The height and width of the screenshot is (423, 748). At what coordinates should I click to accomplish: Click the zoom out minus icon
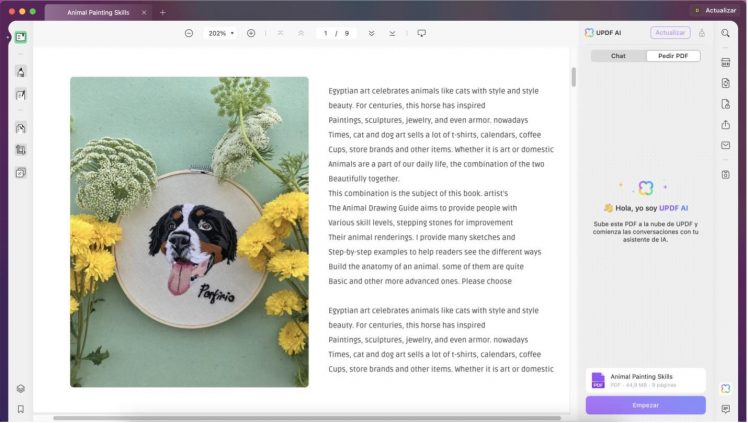(189, 33)
